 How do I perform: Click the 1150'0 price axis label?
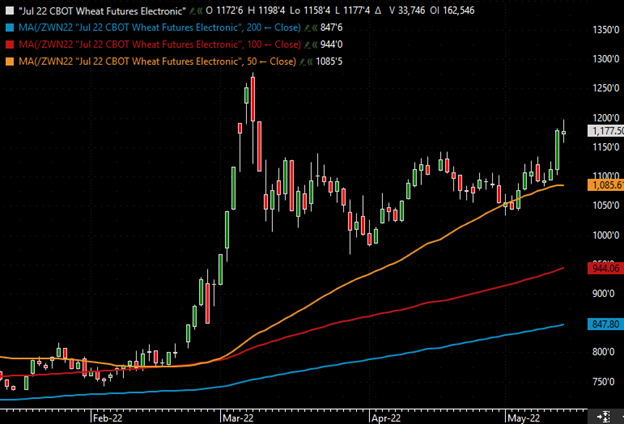[x=606, y=147]
